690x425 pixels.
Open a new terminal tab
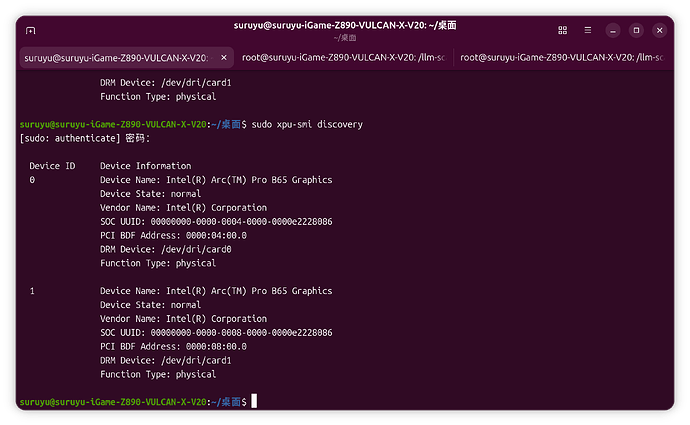[x=30, y=30]
